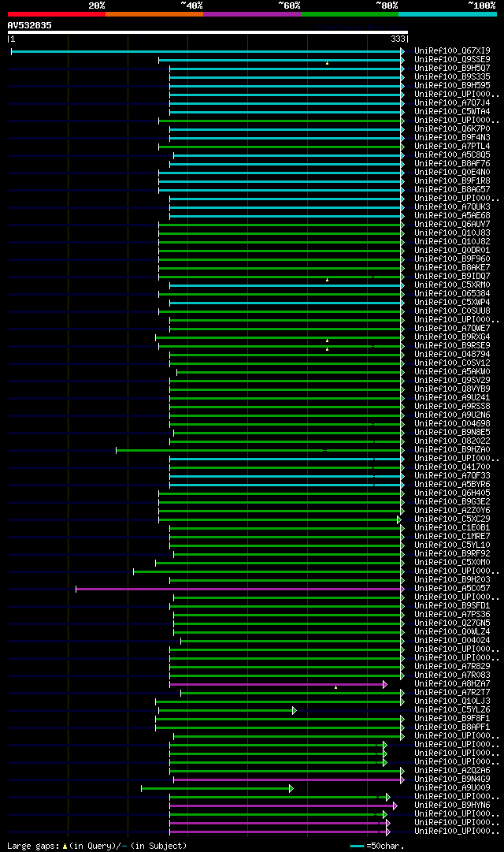Image resolution: width=504 pixels, height=852 pixels.
Task: Open the UniRef100_B9RF92 hit link
Action: (452, 555)
